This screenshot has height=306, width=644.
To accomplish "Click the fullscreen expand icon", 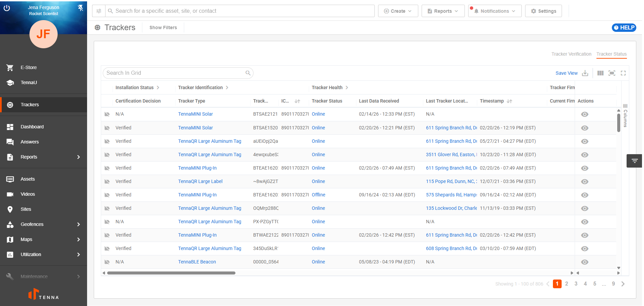I will (623, 73).
